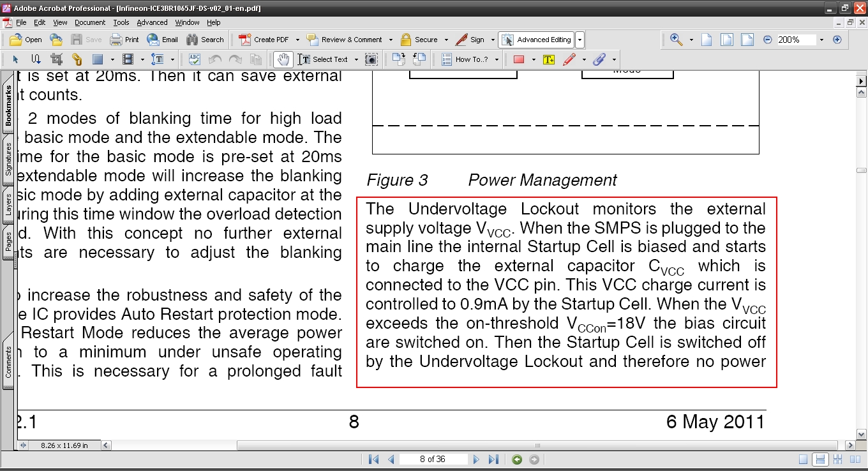Switch to Single Page layout

(x=803, y=460)
